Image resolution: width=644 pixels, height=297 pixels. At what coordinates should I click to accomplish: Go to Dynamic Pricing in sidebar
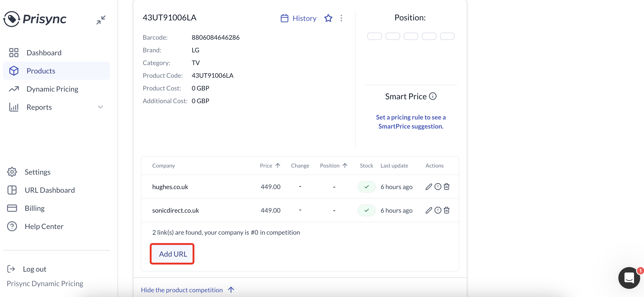(52, 89)
